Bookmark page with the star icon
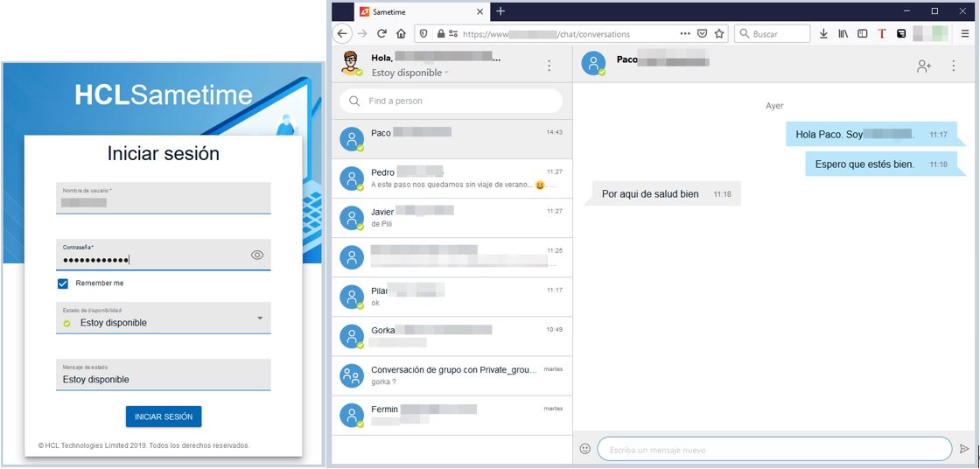980x469 pixels. tap(719, 34)
